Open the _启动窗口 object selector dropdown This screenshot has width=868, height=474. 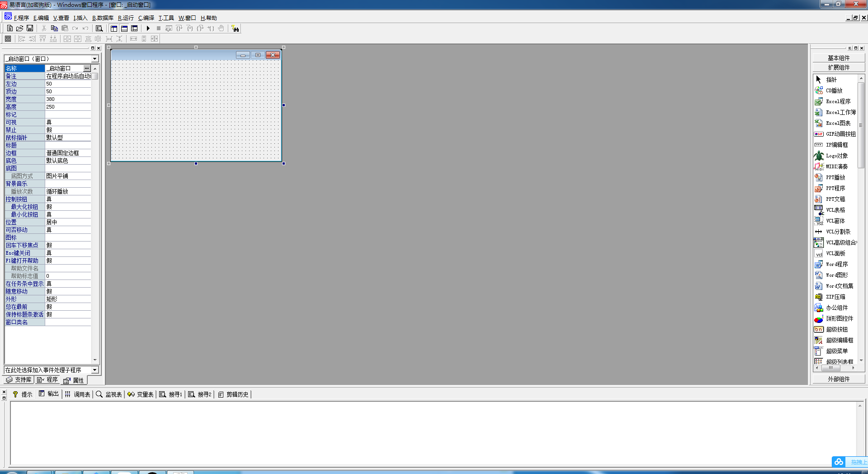coord(95,59)
